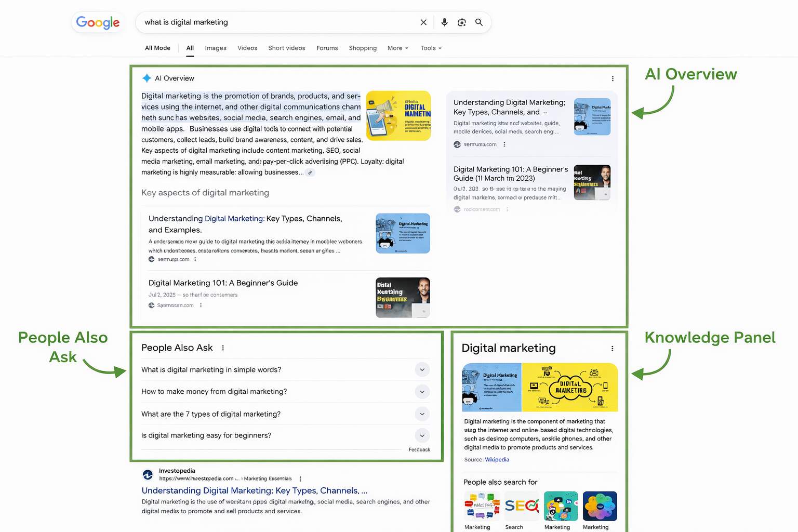This screenshot has width=798, height=532.
Task: Open Google Lens camera search
Action: pyautogui.click(x=462, y=22)
